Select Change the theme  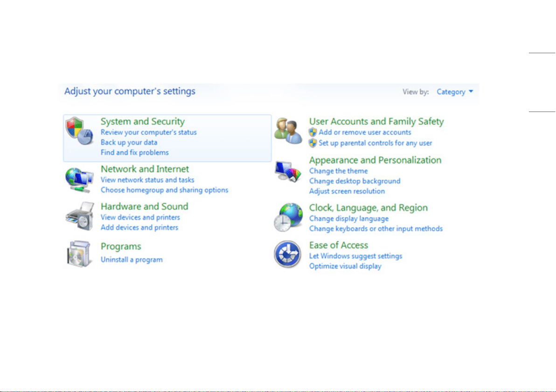click(338, 171)
